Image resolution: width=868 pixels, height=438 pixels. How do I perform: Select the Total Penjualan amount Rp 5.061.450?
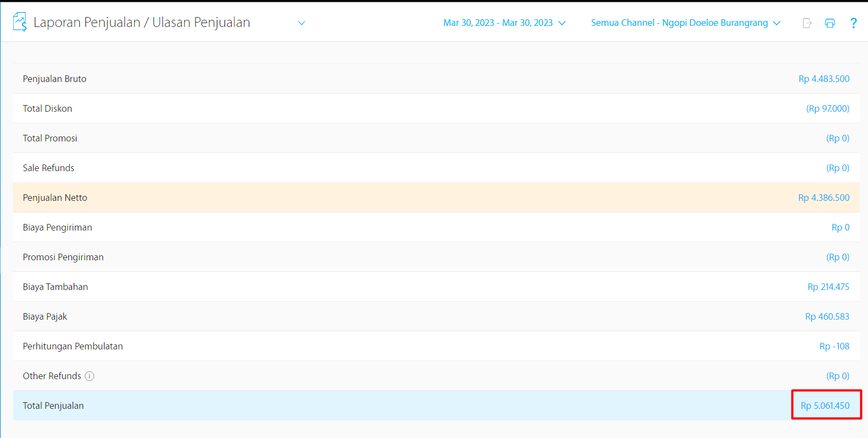[825, 406]
